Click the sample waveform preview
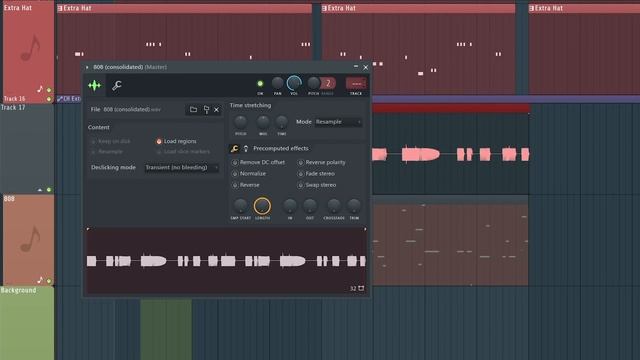The image size is (640, 360). pos(226,261)
